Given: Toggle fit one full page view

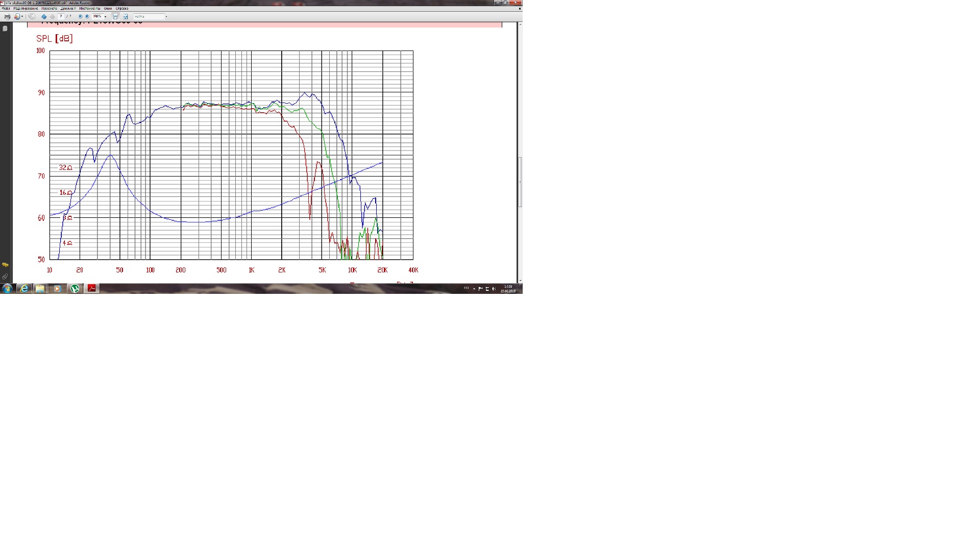Looking at the screenshot, I should (126, 16).
